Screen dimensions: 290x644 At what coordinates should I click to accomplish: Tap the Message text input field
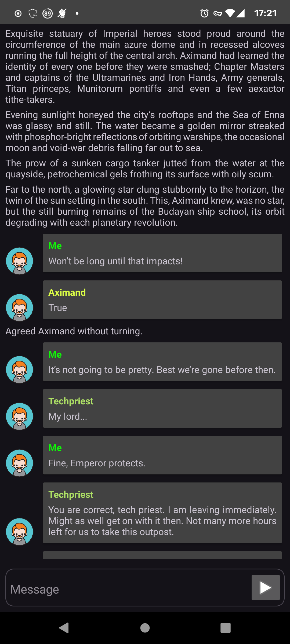(128, 587)
